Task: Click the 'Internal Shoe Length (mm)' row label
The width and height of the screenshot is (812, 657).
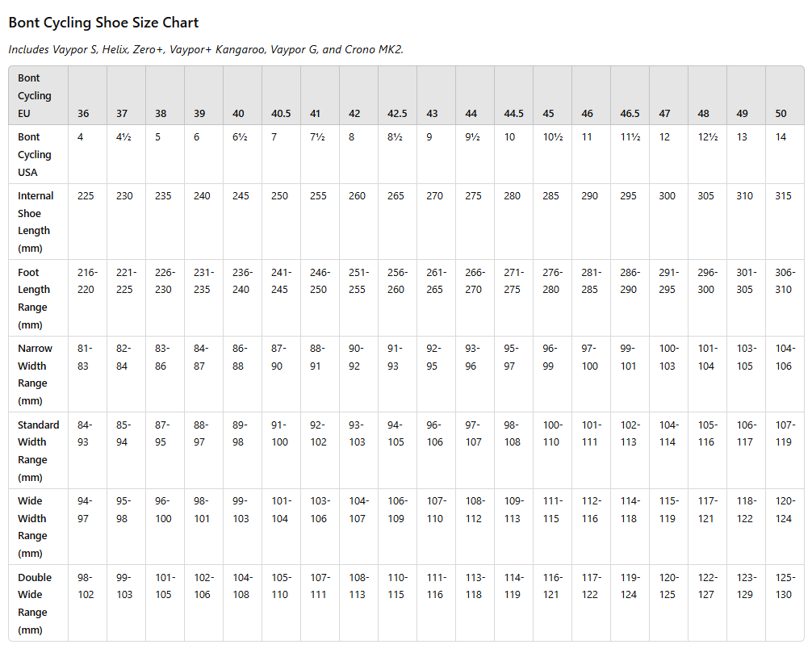Action: click(x=36, y=222)
